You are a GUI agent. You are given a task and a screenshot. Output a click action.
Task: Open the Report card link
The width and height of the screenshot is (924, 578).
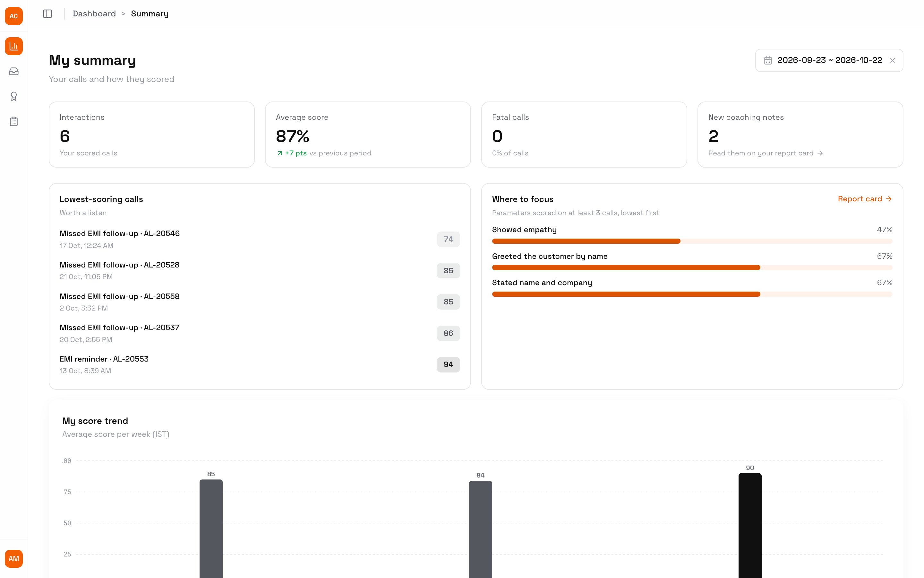tap(864, 199)
